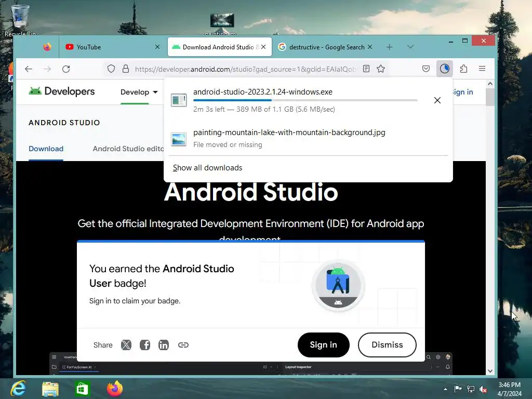Dismiss the badge notification
Image resolution: width=532 pixels, height=399 pixels.
pos(387,345)
